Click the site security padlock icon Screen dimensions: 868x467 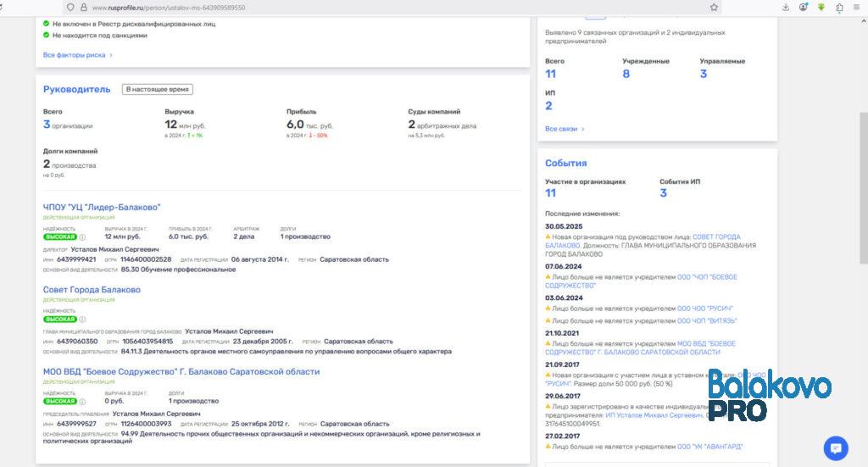tap(84, 7)
